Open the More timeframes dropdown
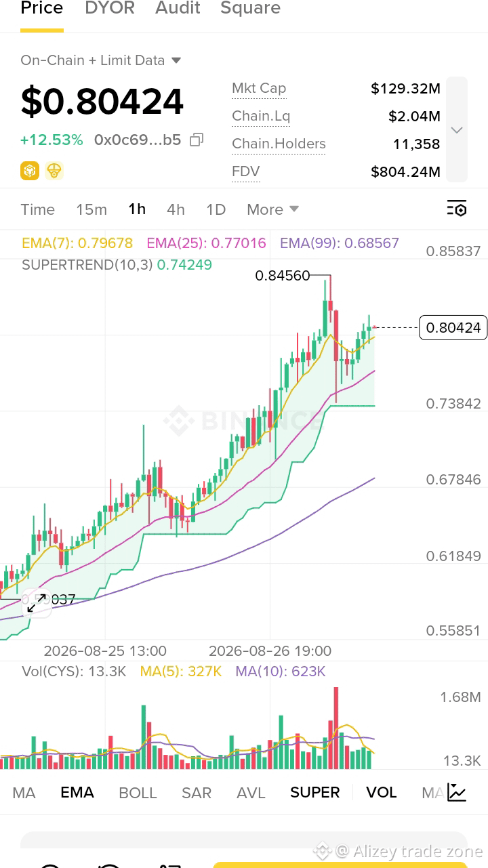 pyautogui.click(x=272, y=209)
